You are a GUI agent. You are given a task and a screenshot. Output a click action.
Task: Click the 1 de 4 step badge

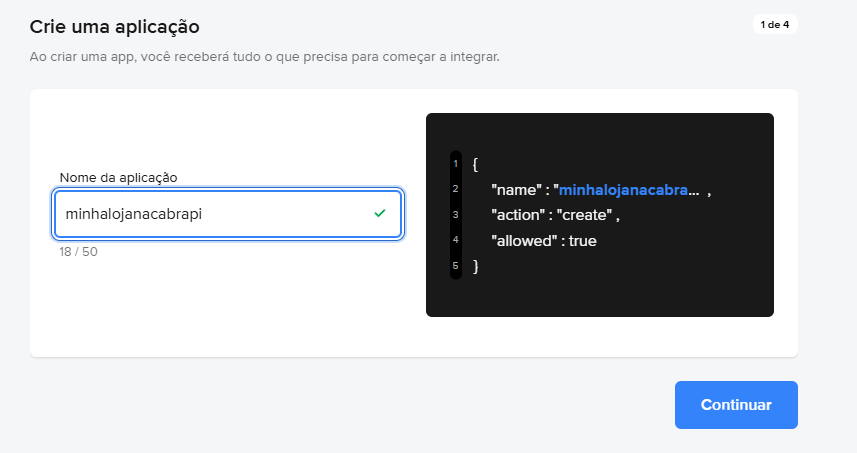tap(775, 25)
